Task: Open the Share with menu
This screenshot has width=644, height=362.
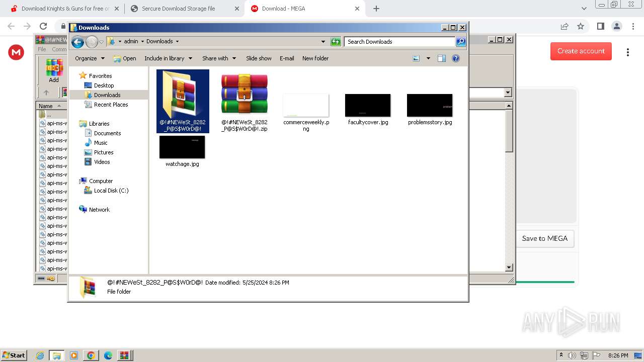Action: [x=219, y=58]
